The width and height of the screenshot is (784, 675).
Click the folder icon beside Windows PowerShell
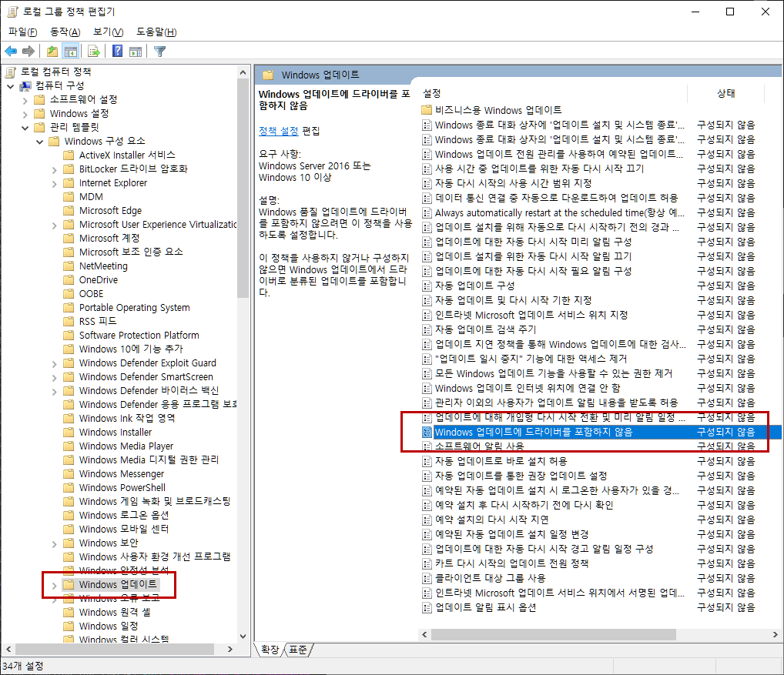69,488
